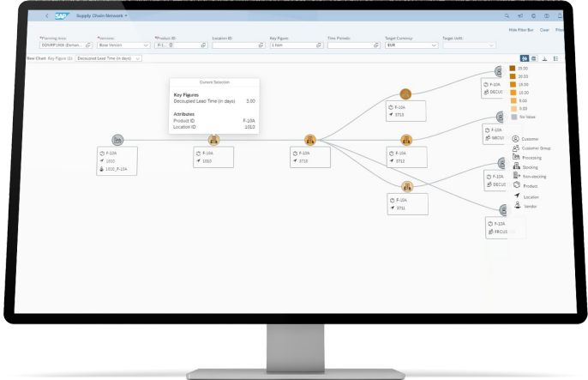Viewport: 588px width, 380px height.
Task: Click the Stocking legend icon
Action: pos(517,166)
